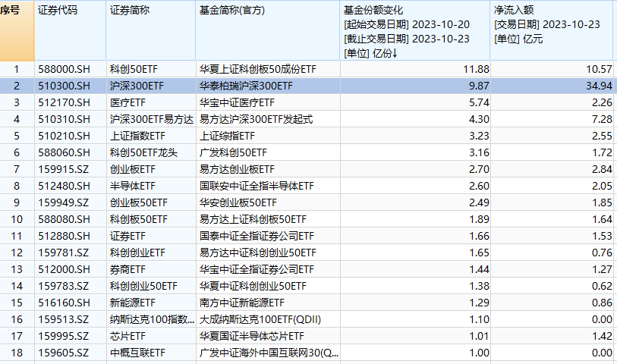Click row number 1 cell

17,69
